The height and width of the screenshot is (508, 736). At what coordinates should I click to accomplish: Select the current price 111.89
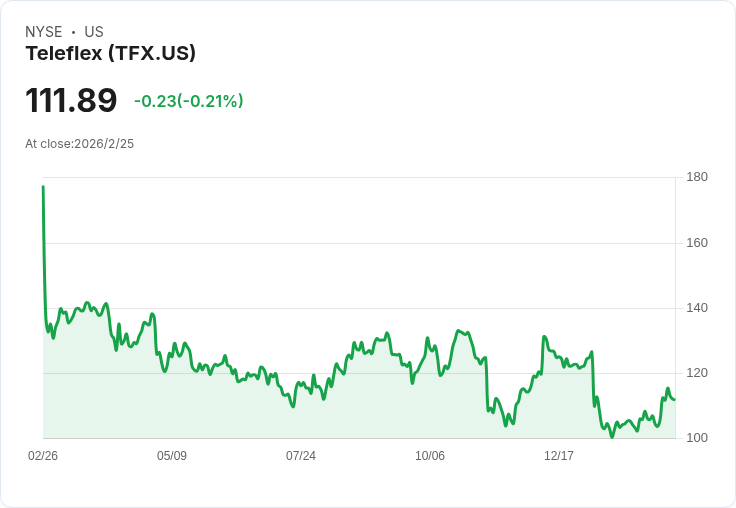click(x=71, y=100)
